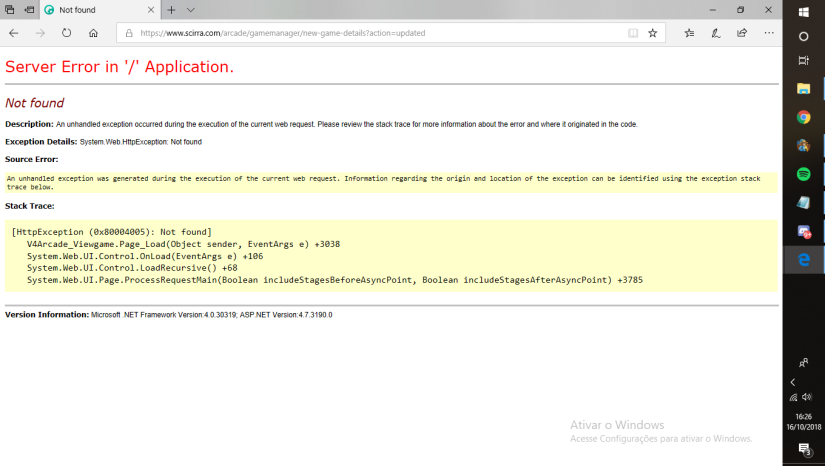Open Discord from the taskbar
The image size is (825, 466).
(803, 231)
